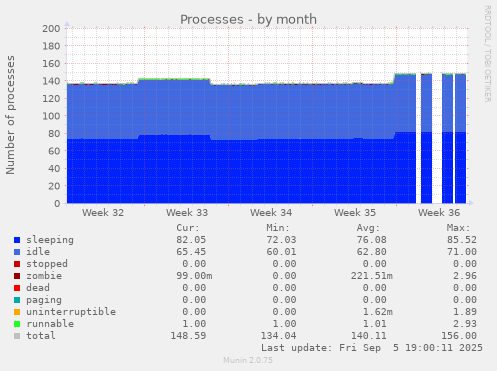This screenshot has height=371, width=497.
Task: Click the 'total' legend label
Action: (41, 336)
